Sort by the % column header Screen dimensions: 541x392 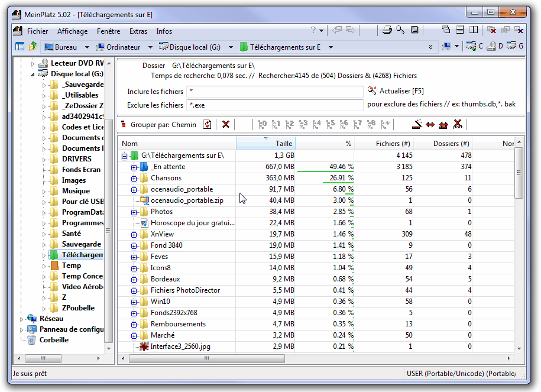coord(325,143)
